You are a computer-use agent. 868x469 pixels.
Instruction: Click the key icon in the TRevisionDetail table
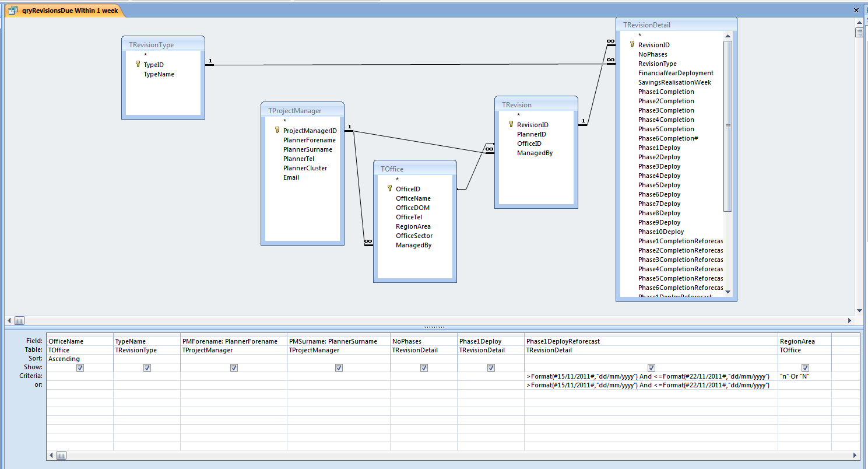(x=632, y=44)
